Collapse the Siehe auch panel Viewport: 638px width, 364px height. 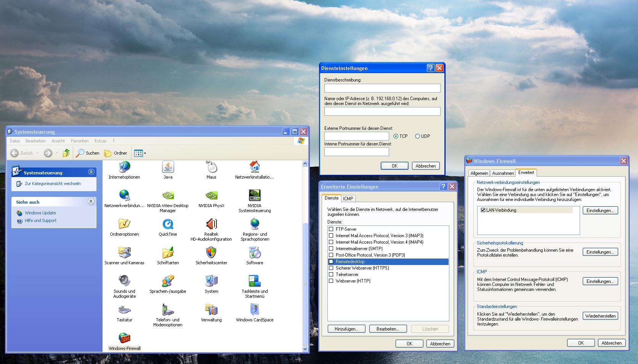91,201
